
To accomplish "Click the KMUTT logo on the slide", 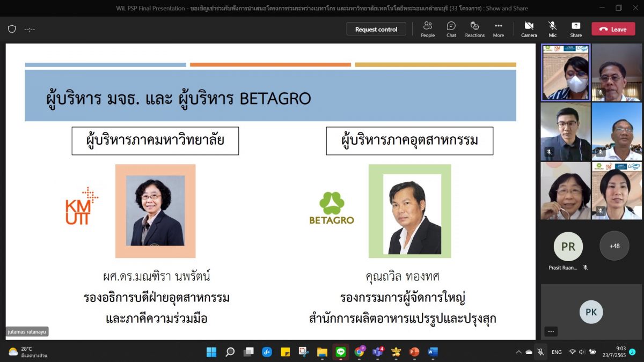I will [x=82, y=205].
